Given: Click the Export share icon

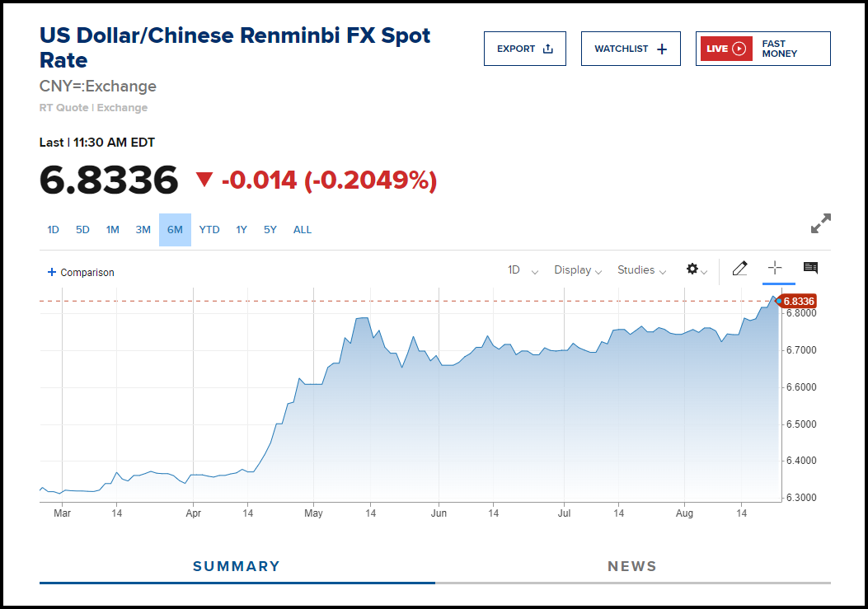Looking at the screenshot, I should (x=548, y=49).
